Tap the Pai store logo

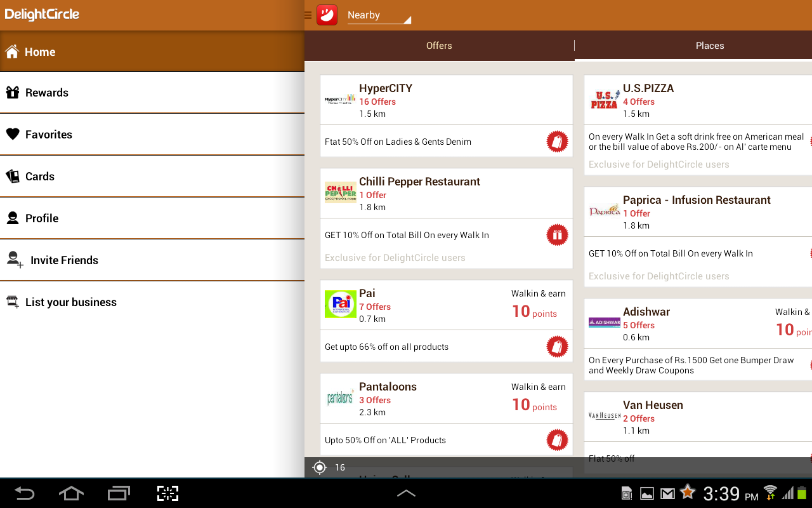[x=341, y=304]
